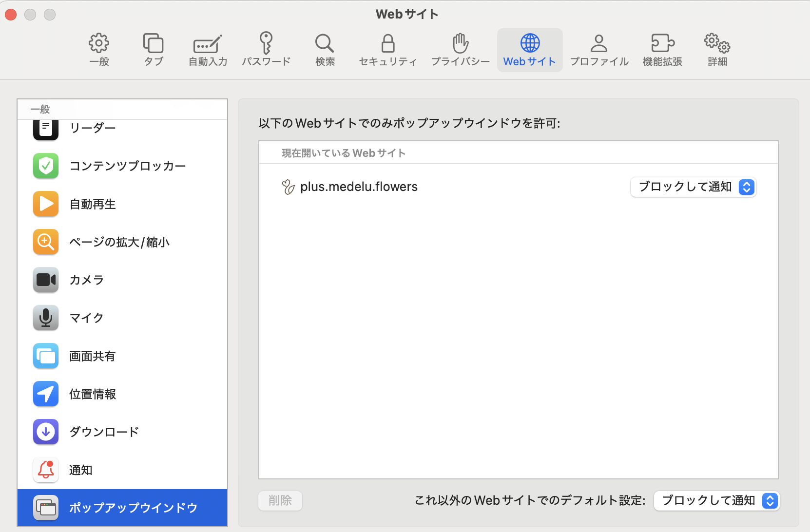Open the 一般 settings pane
The width and height of the screenshot is (810, 532).
click(x=99, y=49)
